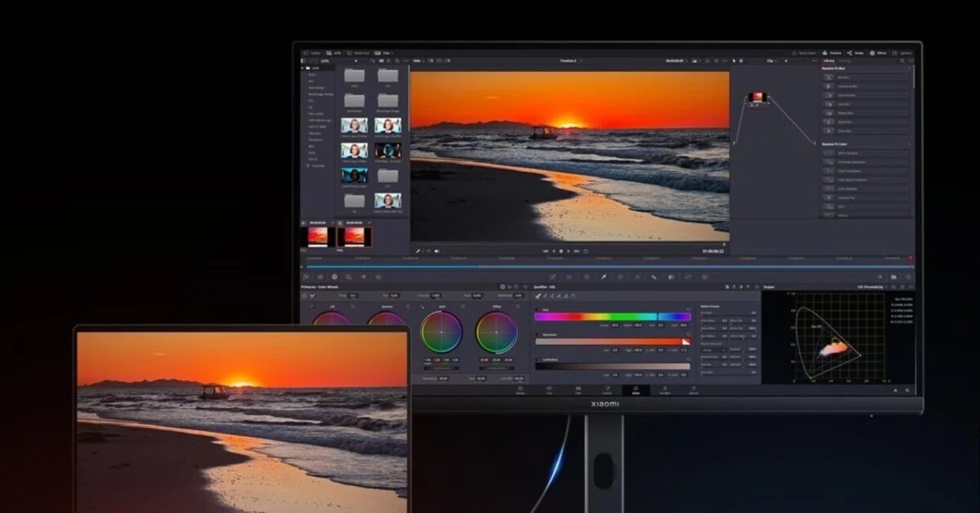Collapse the Resolve FX Blur section
The image size is (980, 513).
pos(910,68)
